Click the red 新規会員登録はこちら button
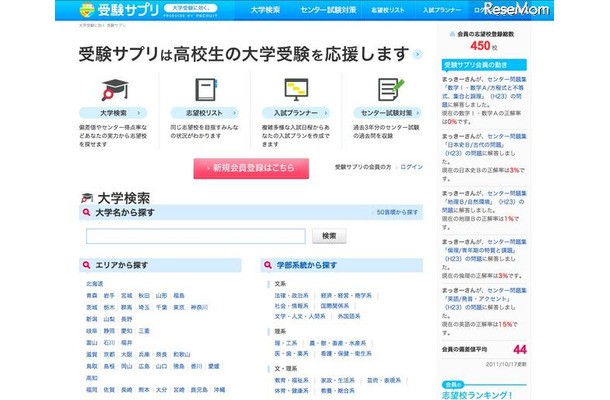Viewport: 610px width, 400px height. tap(251, 168)
